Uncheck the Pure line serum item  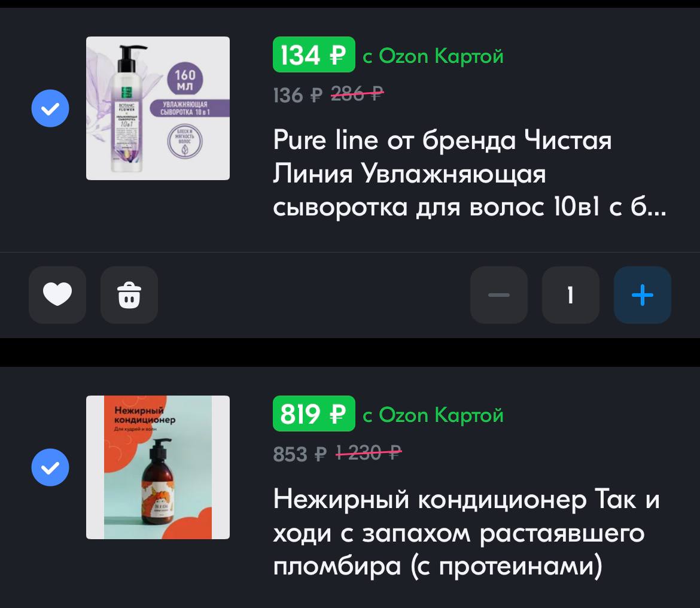click(50, 108)
